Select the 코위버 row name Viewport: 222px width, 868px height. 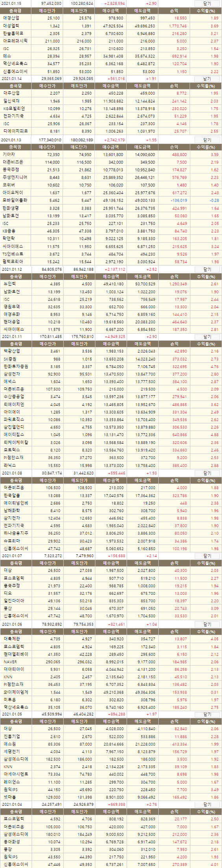pyautogui.click(x=9, y=185)
